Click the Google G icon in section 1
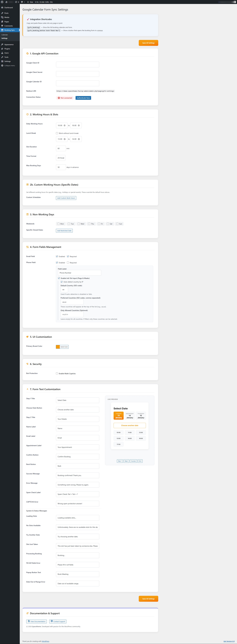 tap(28, 54)
